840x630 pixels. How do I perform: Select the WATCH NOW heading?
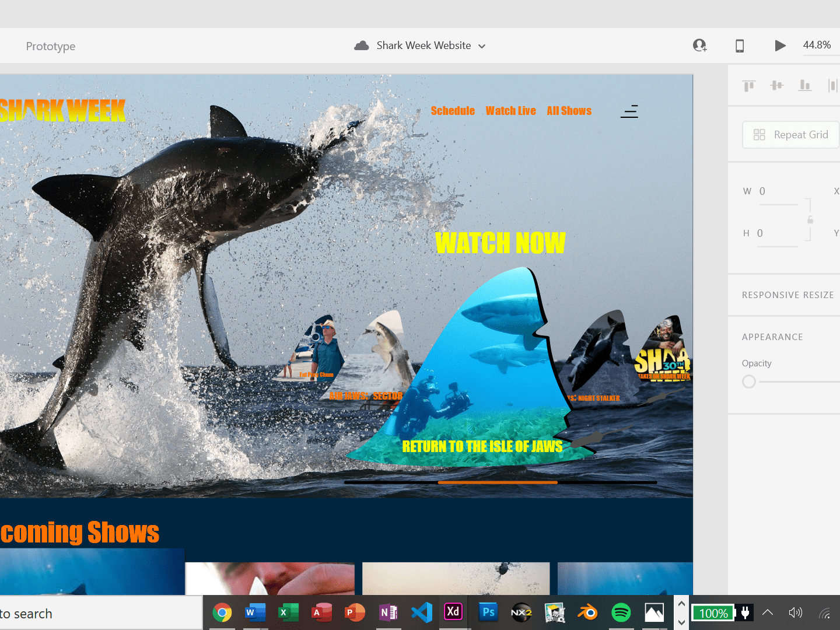(500, 243)
